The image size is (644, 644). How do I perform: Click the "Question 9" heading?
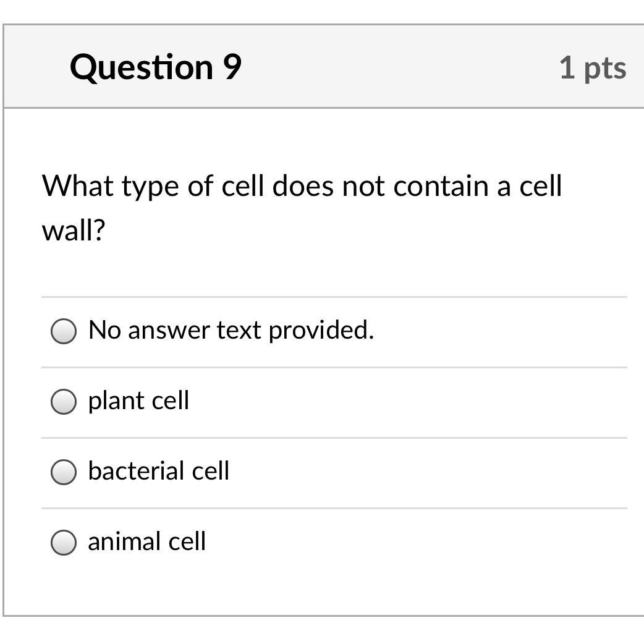[x=156, y=67]
